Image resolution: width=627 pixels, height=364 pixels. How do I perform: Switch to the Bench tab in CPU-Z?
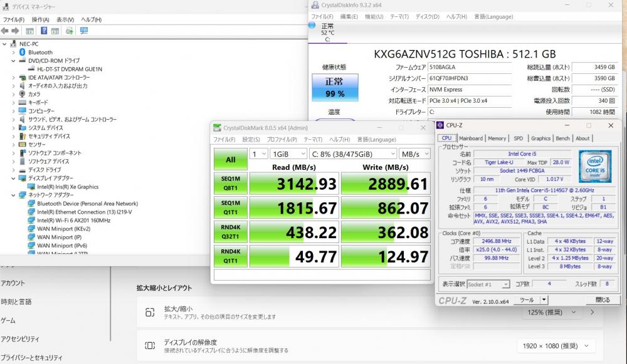(x=562, y=138)
